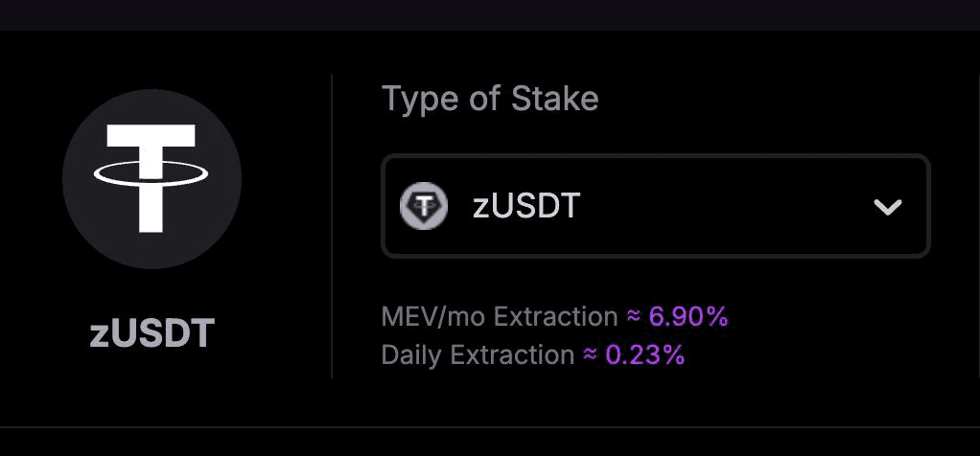
Task: Click the zUSDT label under the logo
Action: 152,333
